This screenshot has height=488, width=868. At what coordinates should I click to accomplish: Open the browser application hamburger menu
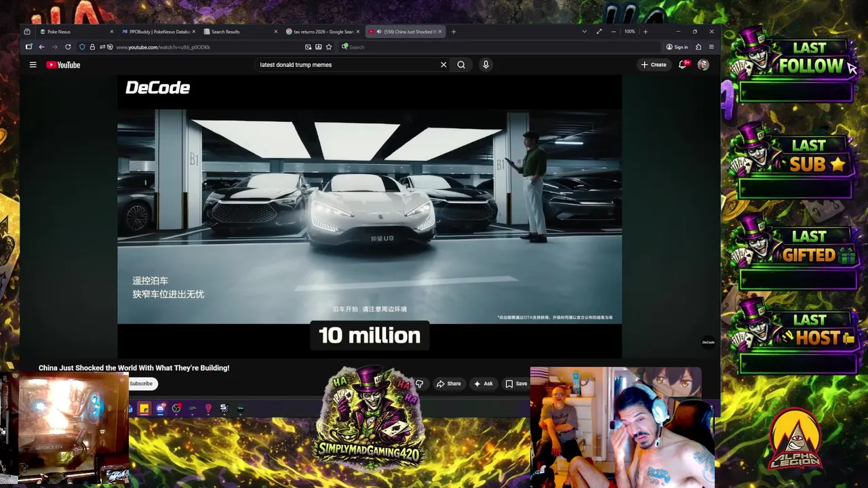(x=711, y=47)
